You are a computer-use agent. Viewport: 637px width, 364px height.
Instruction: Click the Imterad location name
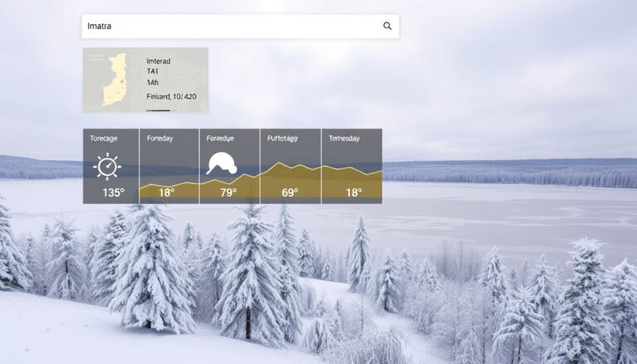pos(158,61)
